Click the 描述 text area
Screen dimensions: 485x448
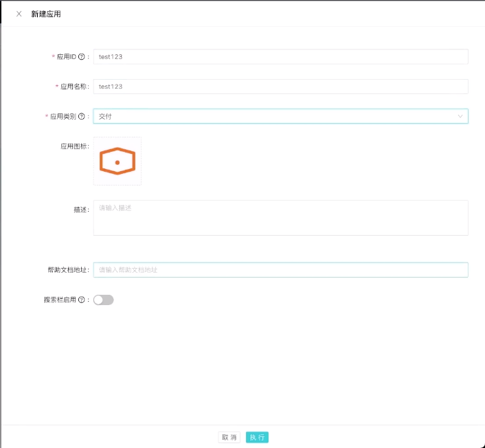point(280,218)
